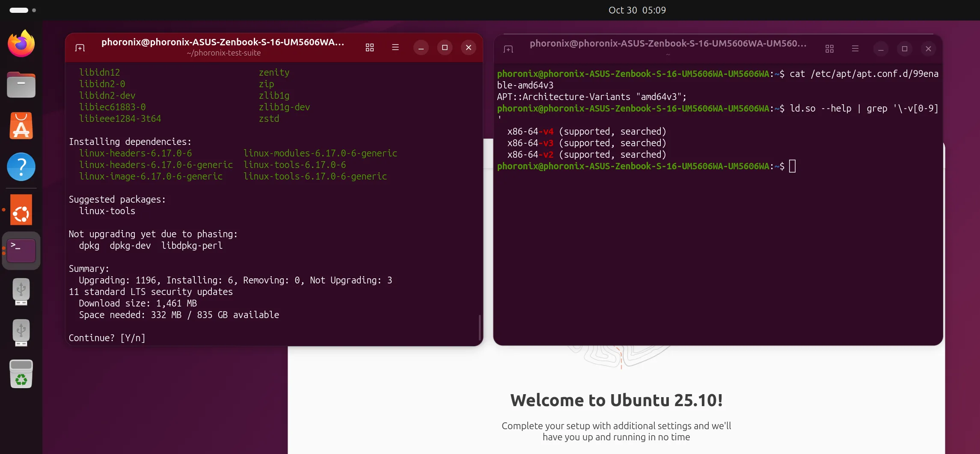Open the system status menu at top left

pyautogui.click(x=24, y=9)
